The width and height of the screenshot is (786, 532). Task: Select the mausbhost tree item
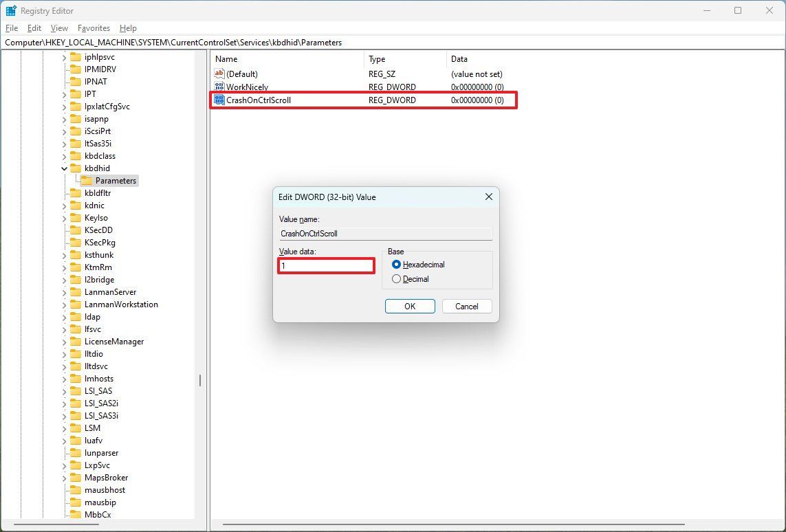pos(105,490)
